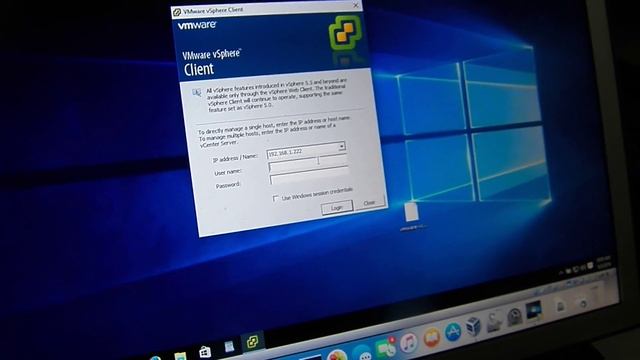This screenshot has height=360, width=640.
Task: Open App Store in the macOS dock
Action: 453,332
